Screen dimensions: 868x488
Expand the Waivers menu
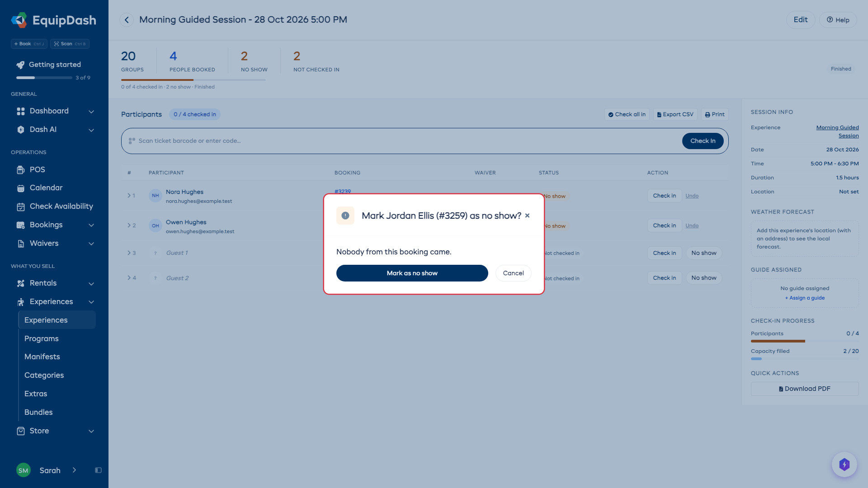91,244
